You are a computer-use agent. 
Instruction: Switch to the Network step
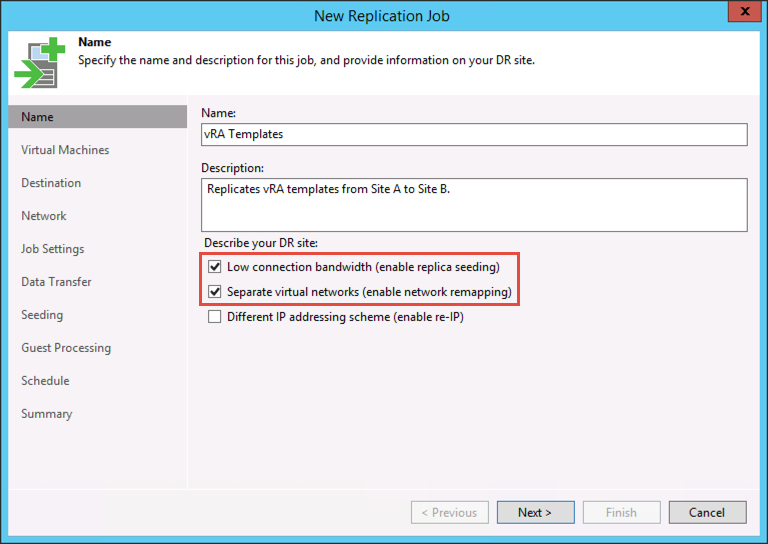(44, 216)
